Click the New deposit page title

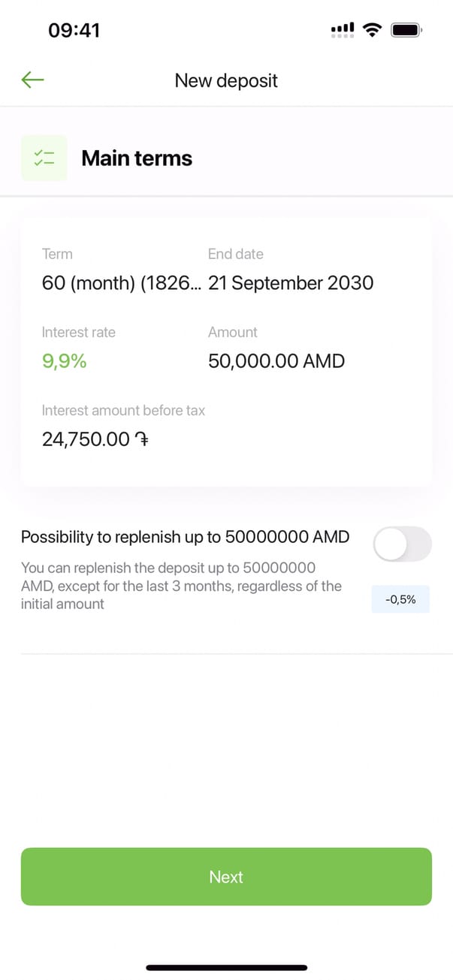pos(226,80)
